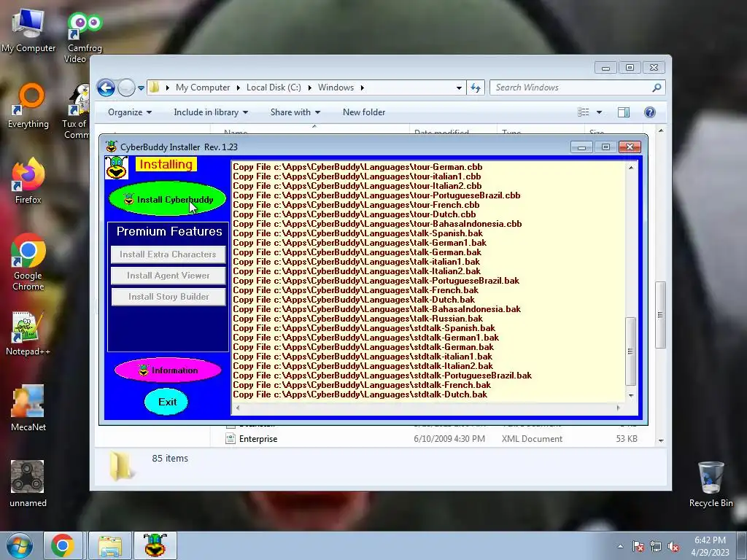Viewport: 747px width, 560px height.
Task: Launch Firefox from the desktop
Action: [28, 182]
